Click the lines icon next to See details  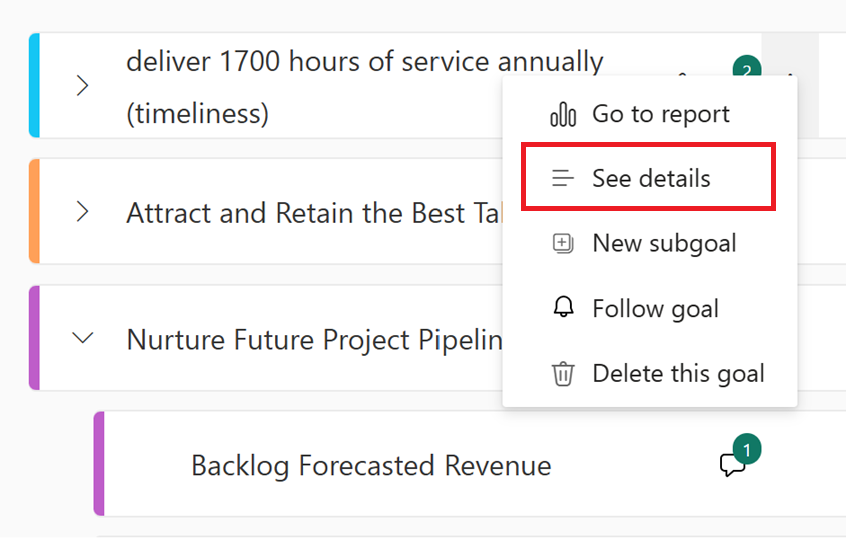(x=563, y=179)
